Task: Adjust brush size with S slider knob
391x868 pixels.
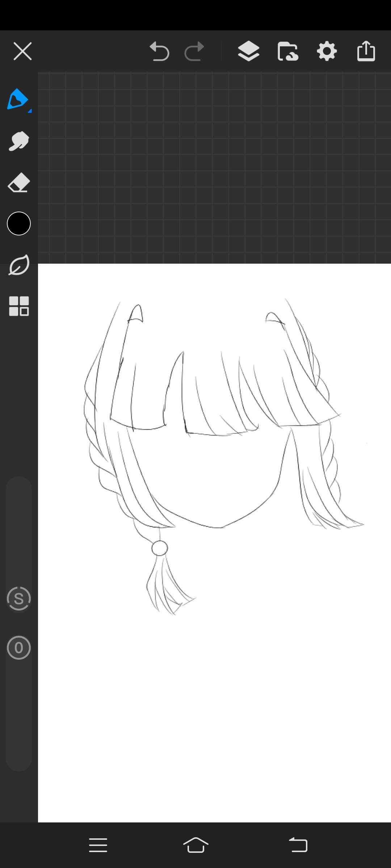Action: (19, 599)
